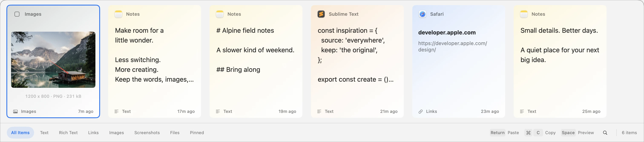Click the '1200 x 800 · PNG · 231 kB' info
The image size is (644, 142).
click(53, 96)
